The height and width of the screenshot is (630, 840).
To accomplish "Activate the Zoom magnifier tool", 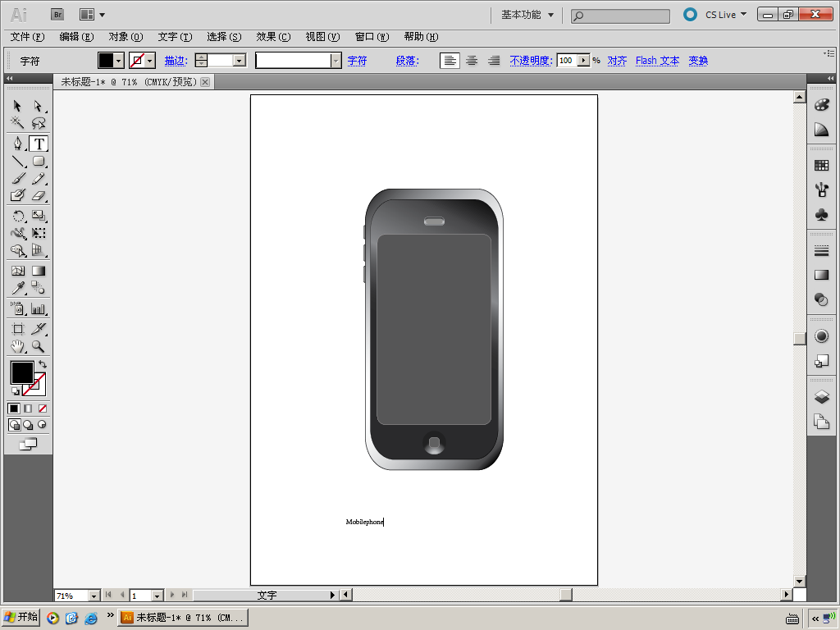I will (x=38, y=347).
